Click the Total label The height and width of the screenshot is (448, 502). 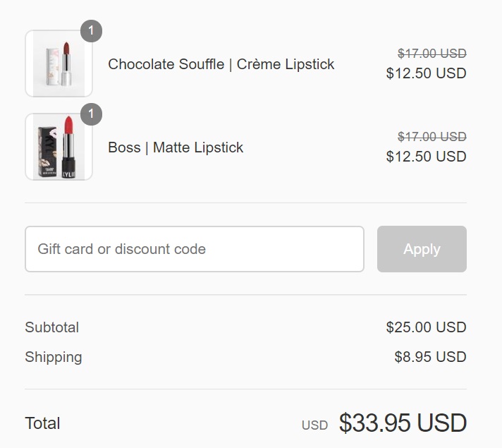42,423
